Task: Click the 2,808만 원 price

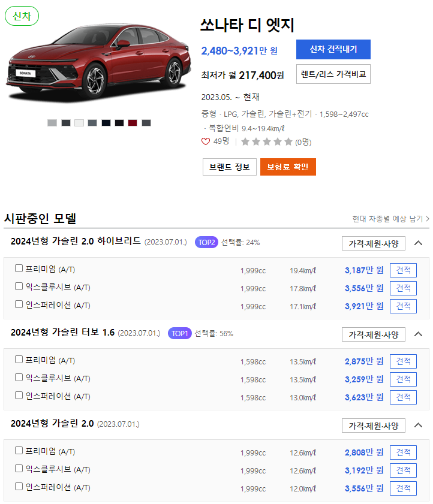Action: point(364,452)
